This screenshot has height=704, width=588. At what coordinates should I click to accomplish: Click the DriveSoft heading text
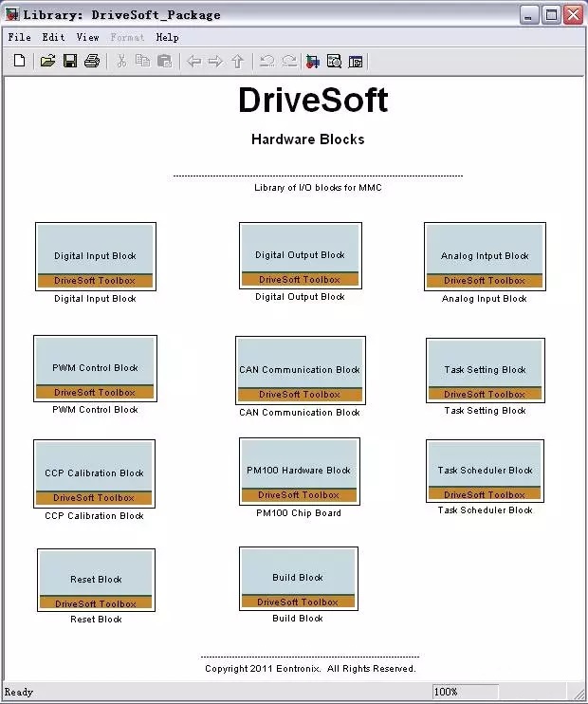313,100
